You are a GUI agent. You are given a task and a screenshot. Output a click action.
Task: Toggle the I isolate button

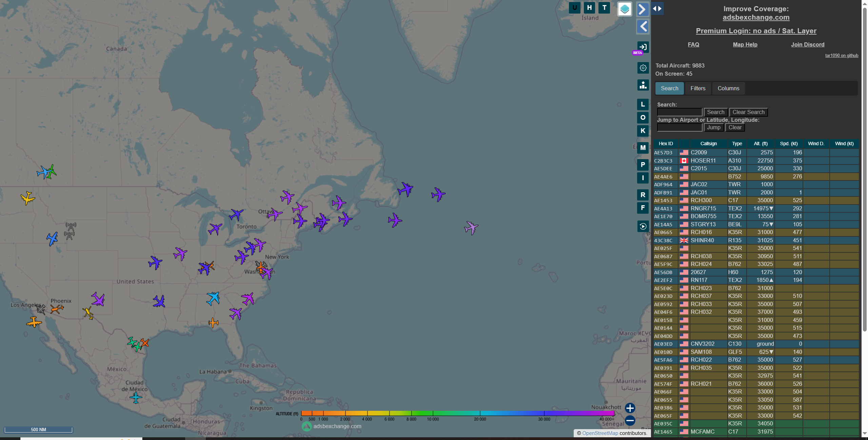click(x=643, y=178)
